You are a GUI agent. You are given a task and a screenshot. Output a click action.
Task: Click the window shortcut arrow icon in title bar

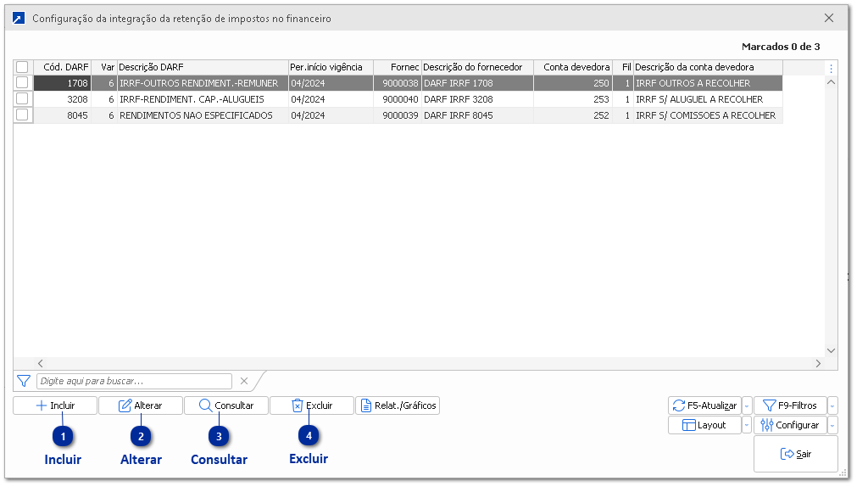click(x=19, y=19)
